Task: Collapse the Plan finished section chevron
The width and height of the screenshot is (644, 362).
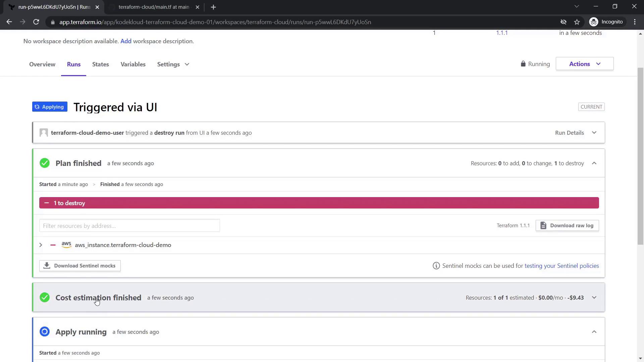Action: pos(594,163)
